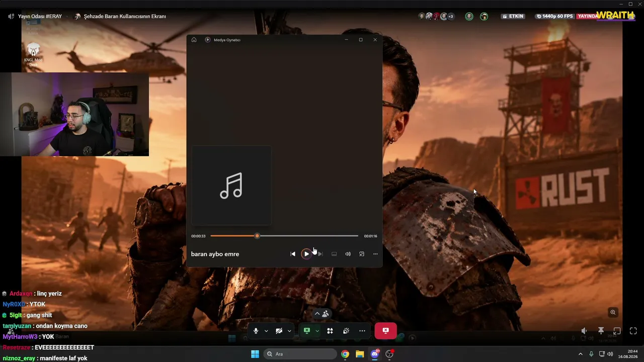Click the second green-ringed participant avatar
Viewport: 644px width, 362px height.
[484, 16]
